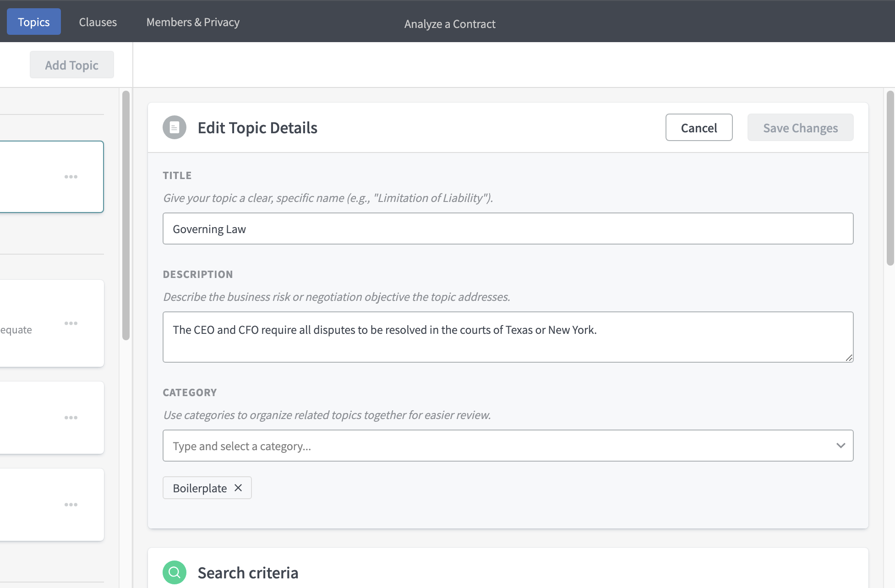Click the topic list scrollbar
The image size is (895, 588).
point(126,215)
